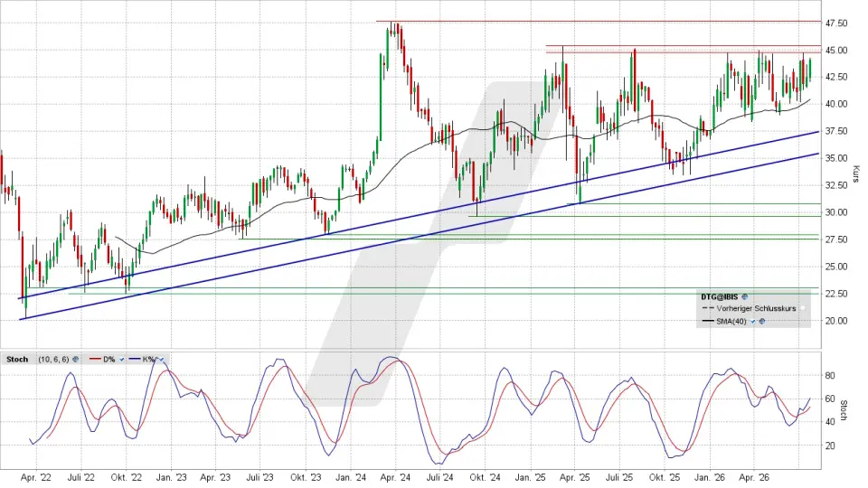Click the Jan. '24 date label
Screen dimensions: 868x488
coord(351,477)
